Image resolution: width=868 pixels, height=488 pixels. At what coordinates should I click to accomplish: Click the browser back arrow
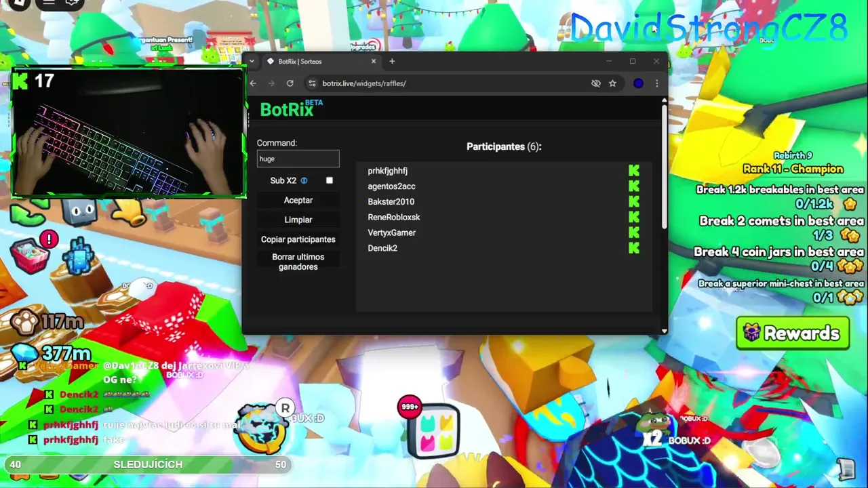tap(253, 83)
